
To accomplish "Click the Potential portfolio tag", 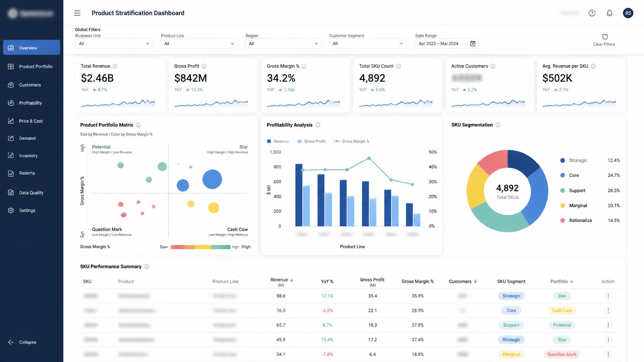I will point(562,325).
